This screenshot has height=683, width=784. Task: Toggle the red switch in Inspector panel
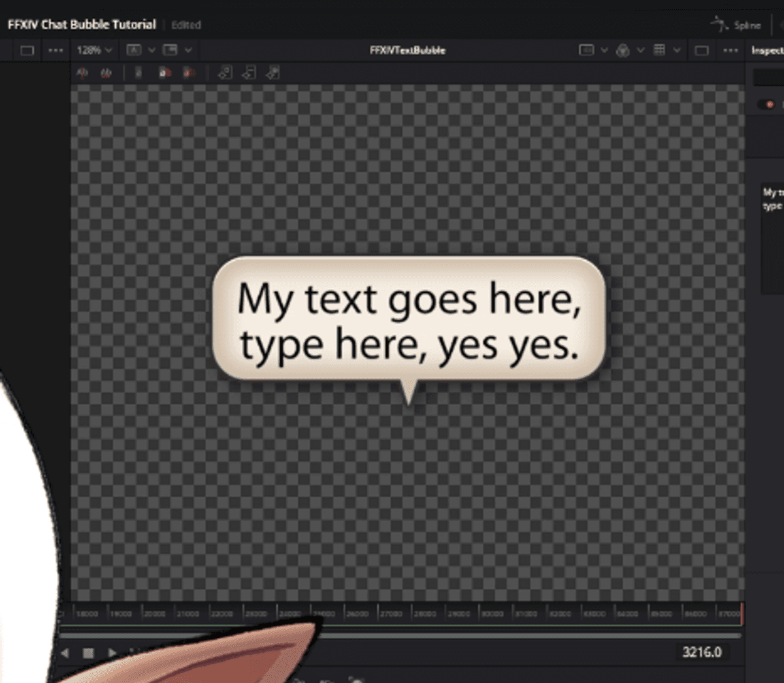(768, 105)
